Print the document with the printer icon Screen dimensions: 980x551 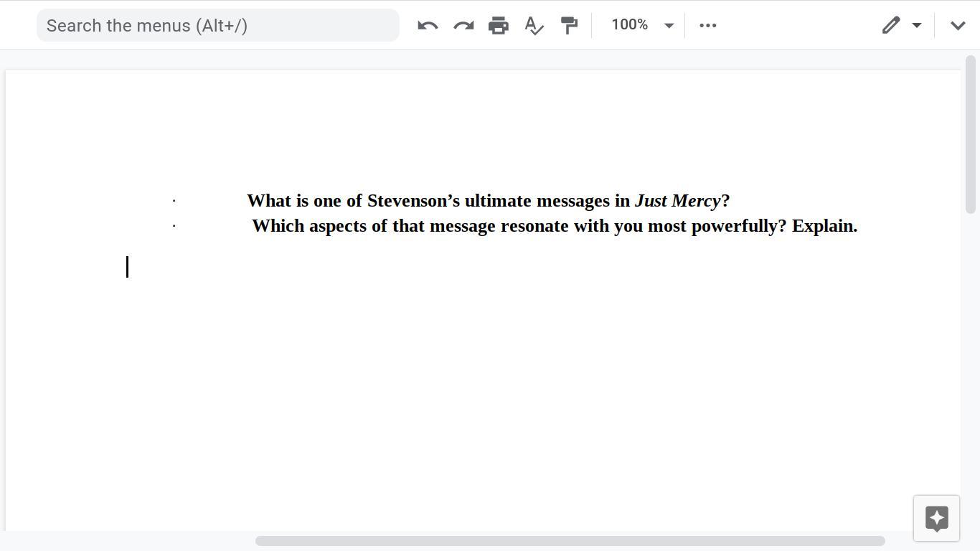click(x=499, y=26)
